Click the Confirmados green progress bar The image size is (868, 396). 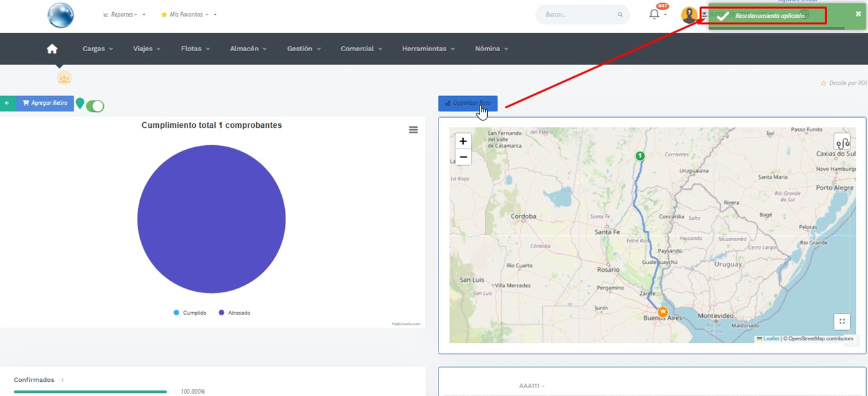tap(90, 392)
